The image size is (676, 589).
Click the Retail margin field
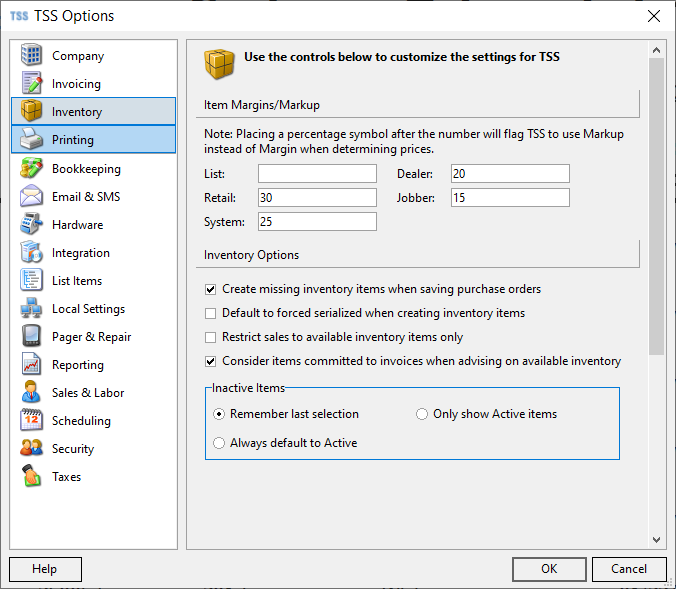tap(317, 197)
